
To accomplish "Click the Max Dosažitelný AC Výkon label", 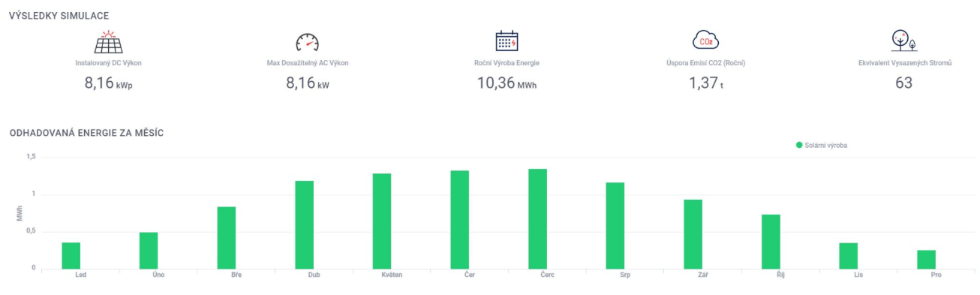I will 308,62.
